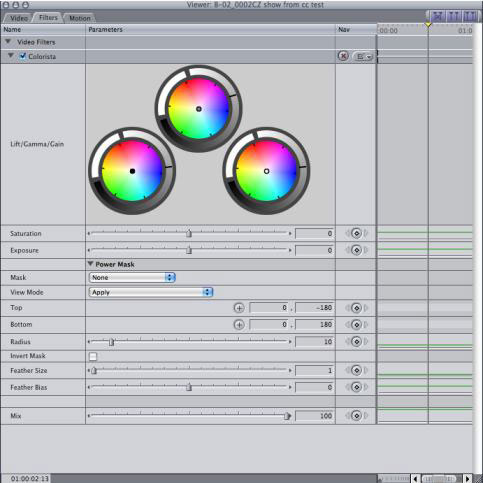Click the first button at top-right of viewer
This screenshot has width=483, height=483.
438,16
